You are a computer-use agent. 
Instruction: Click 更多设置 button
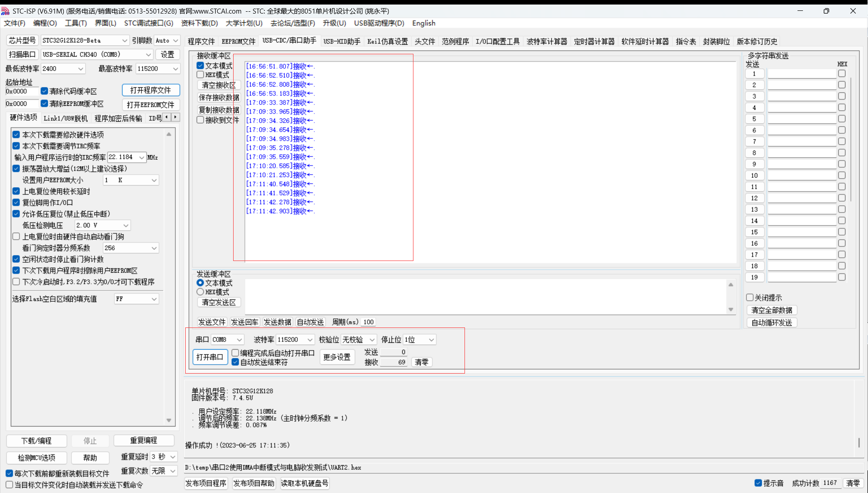point(337,357)
